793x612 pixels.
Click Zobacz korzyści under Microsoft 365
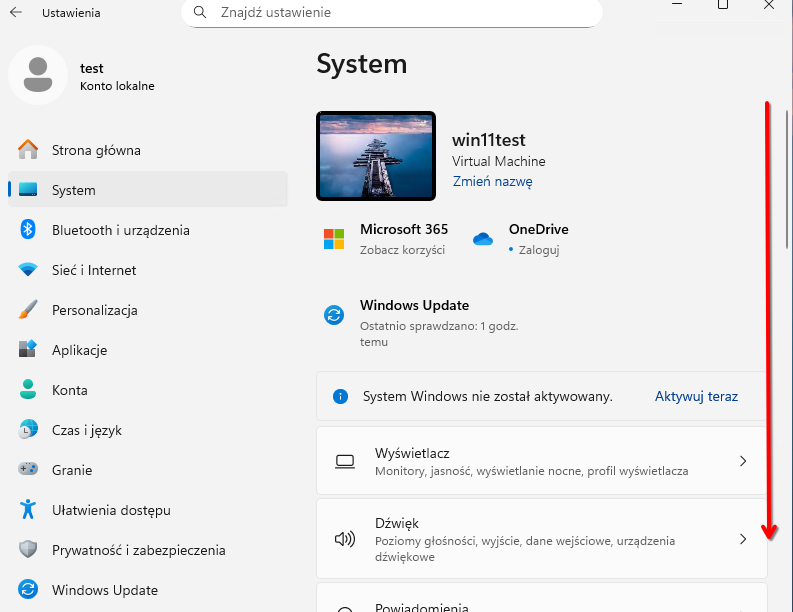point(403,250)
